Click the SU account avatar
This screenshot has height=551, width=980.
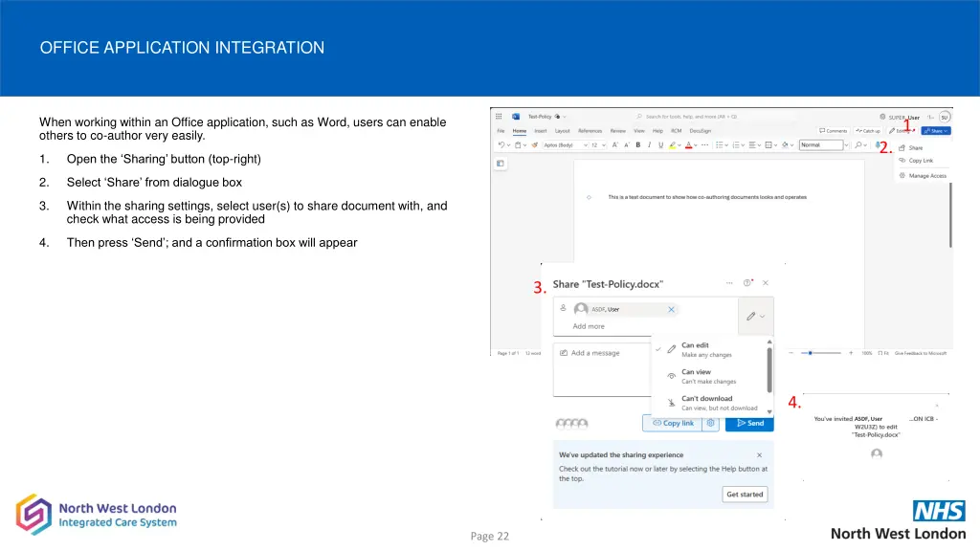[945, 117]
